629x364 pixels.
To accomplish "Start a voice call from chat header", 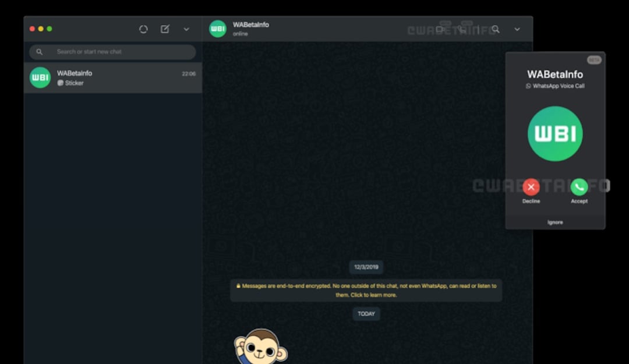I will click(462, 29).
